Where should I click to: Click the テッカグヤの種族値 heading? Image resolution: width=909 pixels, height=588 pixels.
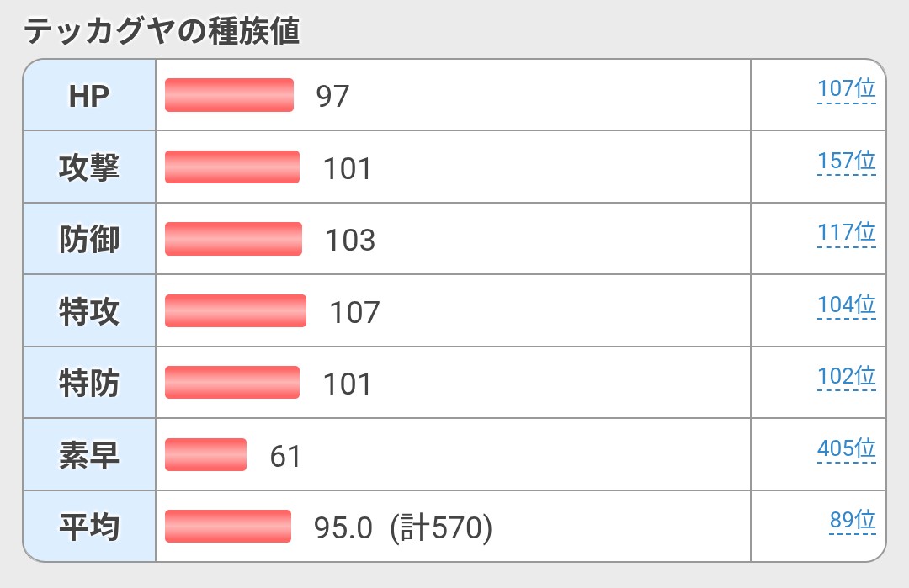tap(162, 32)
